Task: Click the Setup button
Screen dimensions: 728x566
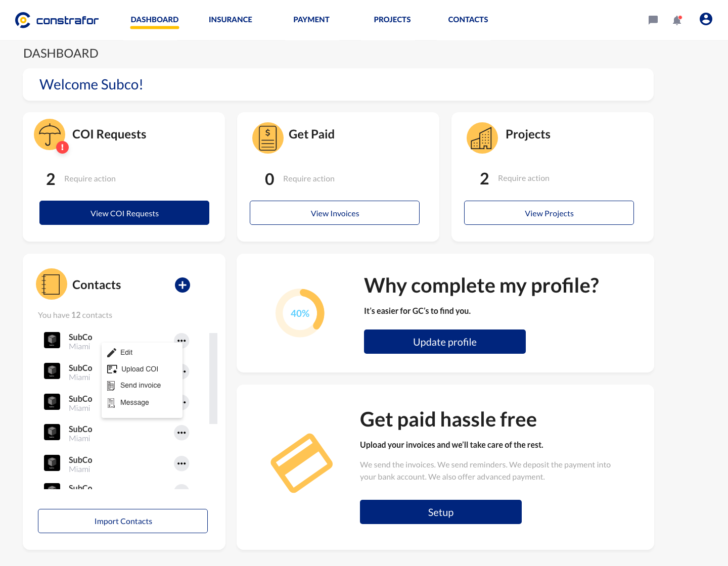Action: tap(441, 512)
